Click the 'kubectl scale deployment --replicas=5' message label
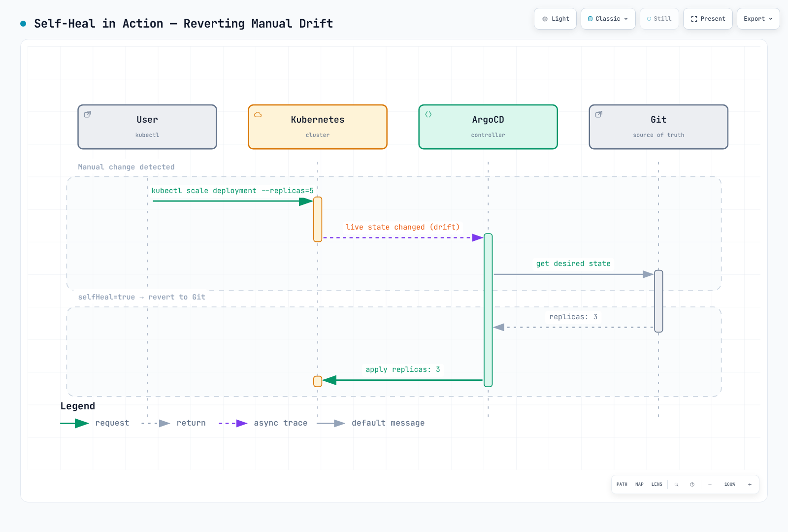 click(232, 191)
